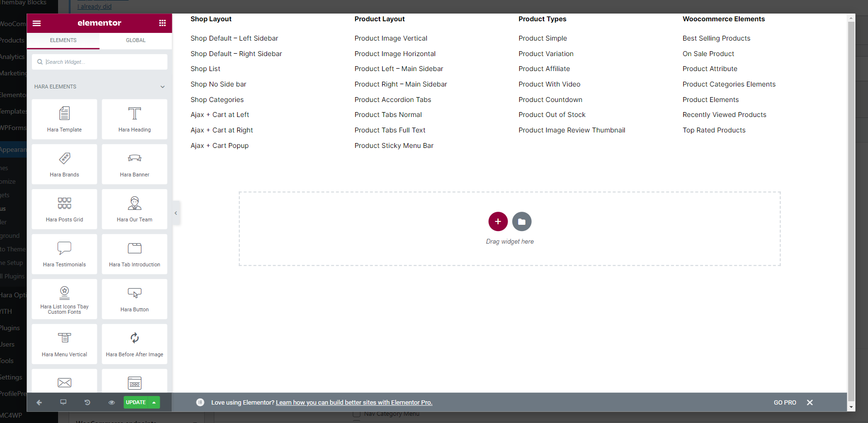Switch to the Global tab
Image resolution: width=868 pixels, height=423 pixels.
(x=135, y=41)
